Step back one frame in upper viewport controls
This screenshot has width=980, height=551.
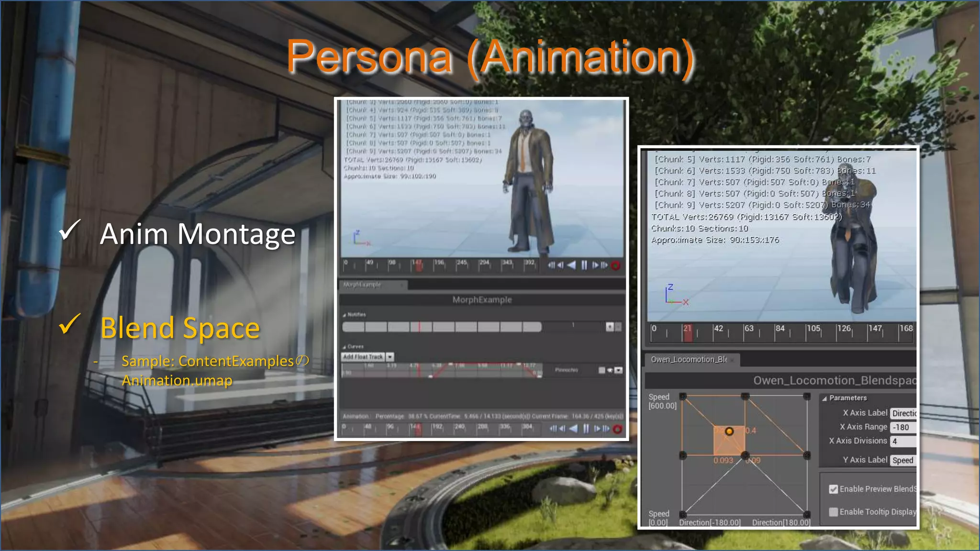coord(560,265)
